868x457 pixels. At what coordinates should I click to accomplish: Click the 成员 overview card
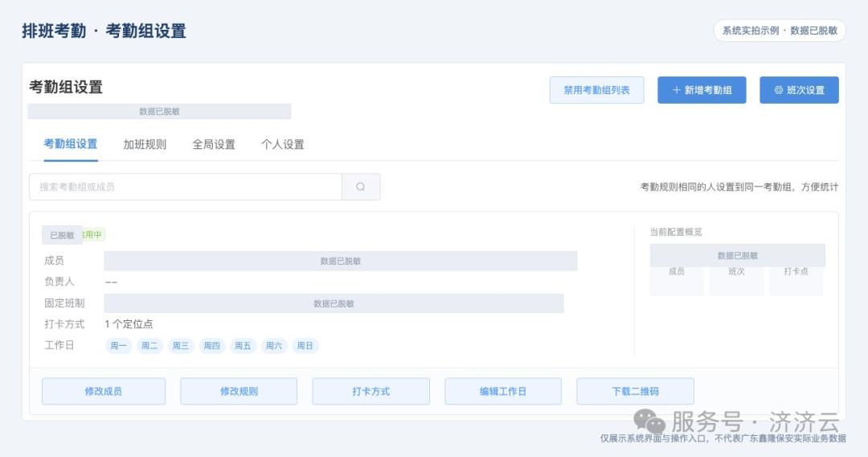[677, 280]
